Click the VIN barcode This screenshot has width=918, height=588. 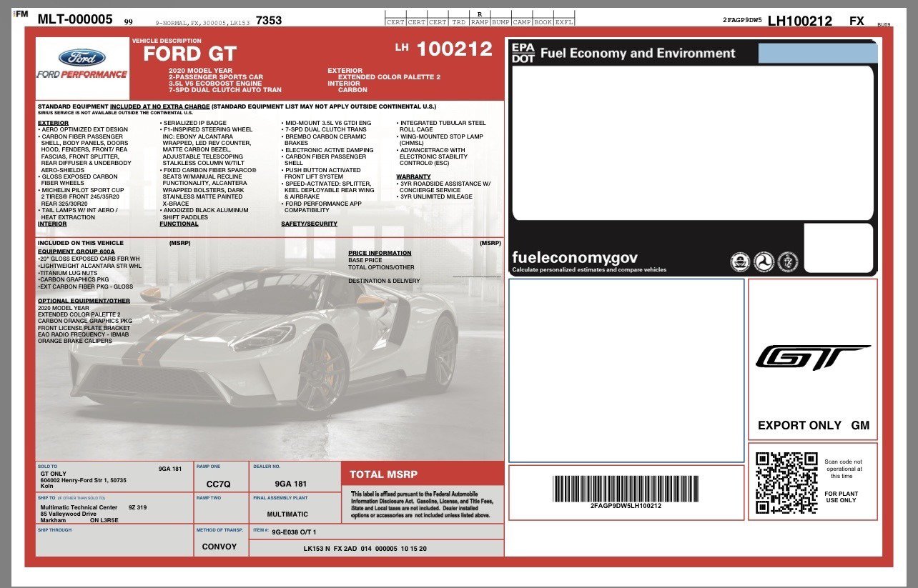click(x=626, y=489)
